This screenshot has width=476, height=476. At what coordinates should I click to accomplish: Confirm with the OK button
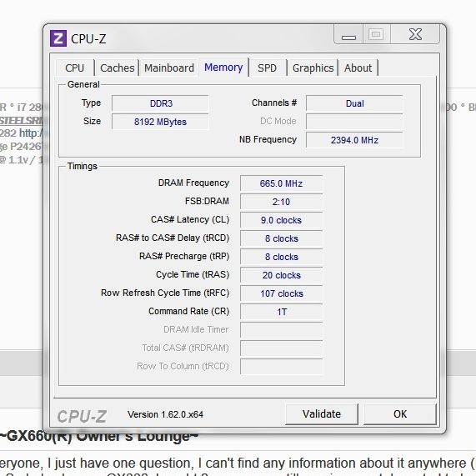400,414
